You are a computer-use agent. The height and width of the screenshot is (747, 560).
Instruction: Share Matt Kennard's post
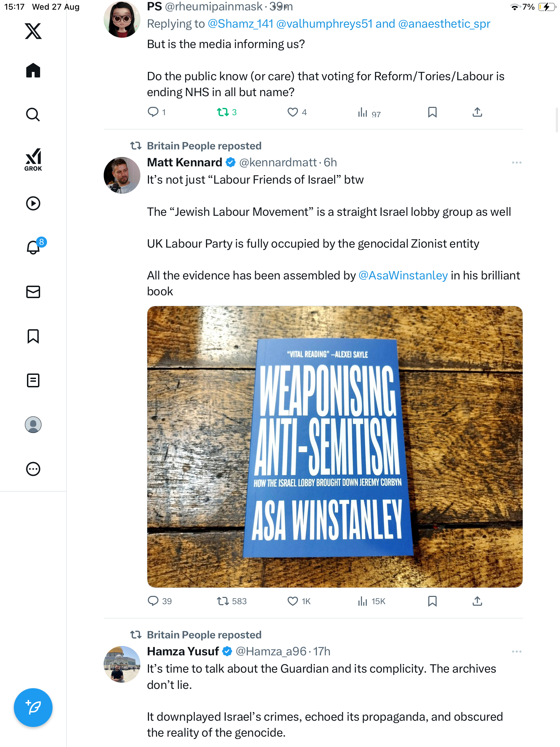477,601
